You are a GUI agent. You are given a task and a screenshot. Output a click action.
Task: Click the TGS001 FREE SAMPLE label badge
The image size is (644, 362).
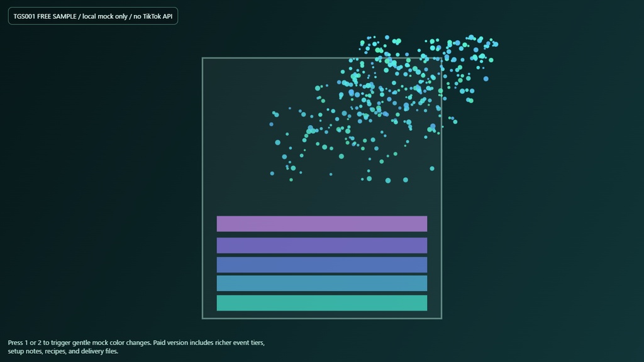point(93,16)
